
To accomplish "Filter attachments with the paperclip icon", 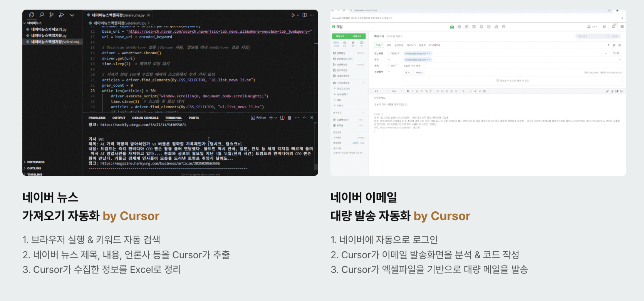I will 353,43.
